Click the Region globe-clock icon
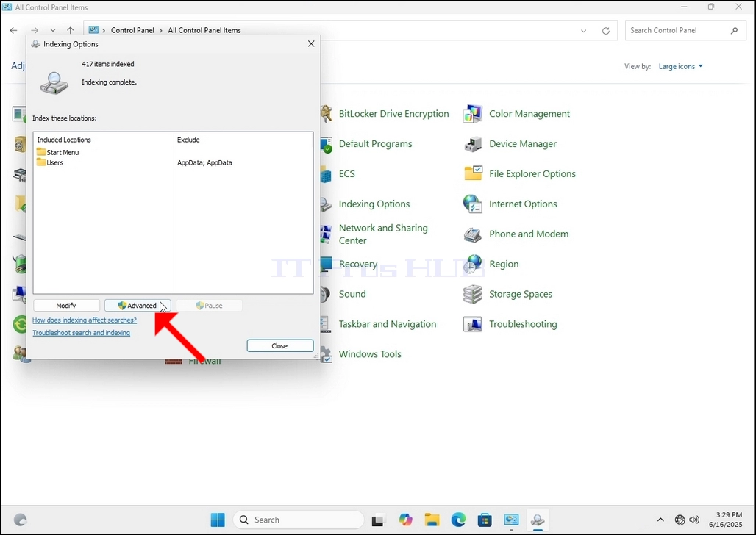The width and height of the screenshot is (756, 535). (x=472, y=264)
